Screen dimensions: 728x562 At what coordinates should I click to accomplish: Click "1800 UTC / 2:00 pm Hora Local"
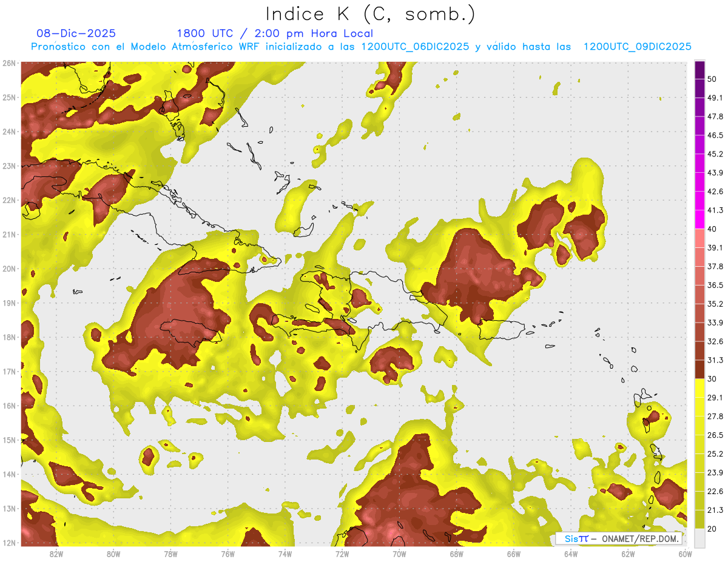pyautogui.click(x=274, y=33)
